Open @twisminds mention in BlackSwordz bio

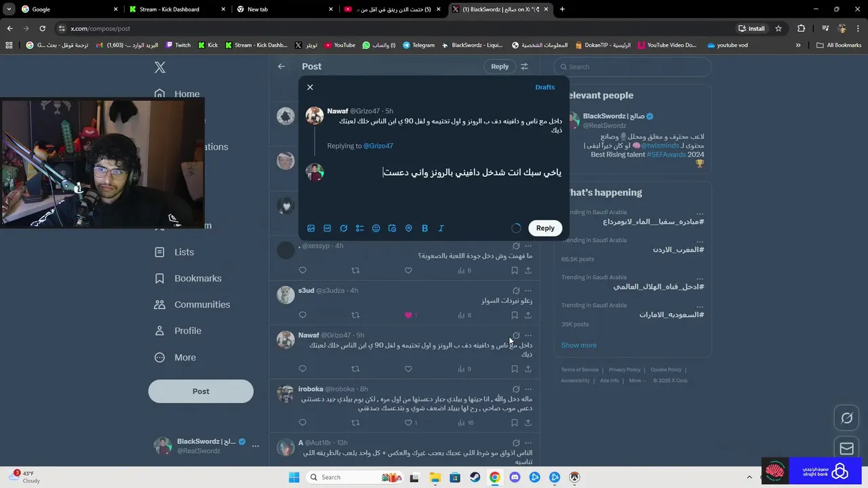click(660, 146)
